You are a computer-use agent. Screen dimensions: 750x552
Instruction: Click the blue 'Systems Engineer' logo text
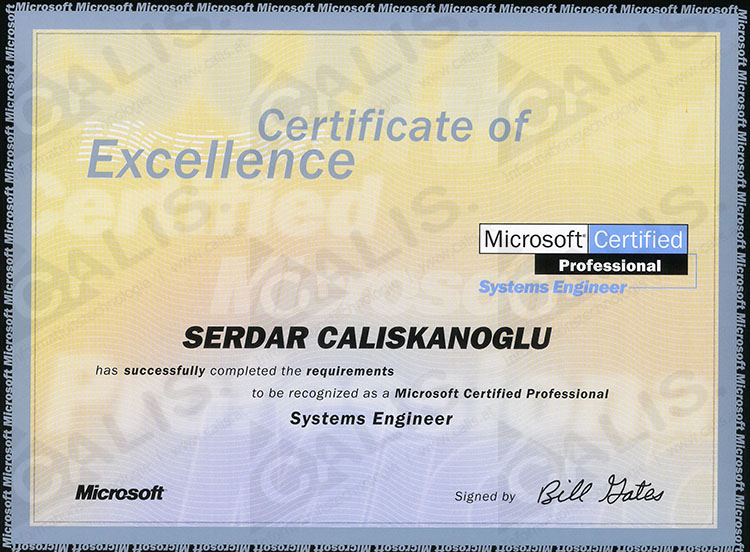[552, 287]
